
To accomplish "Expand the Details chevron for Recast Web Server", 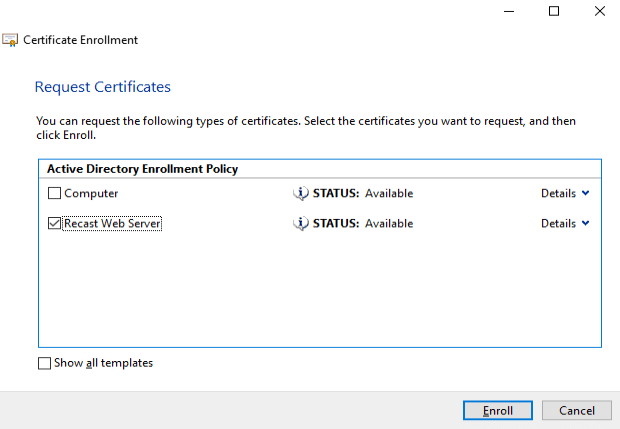I will coord(585,224).
